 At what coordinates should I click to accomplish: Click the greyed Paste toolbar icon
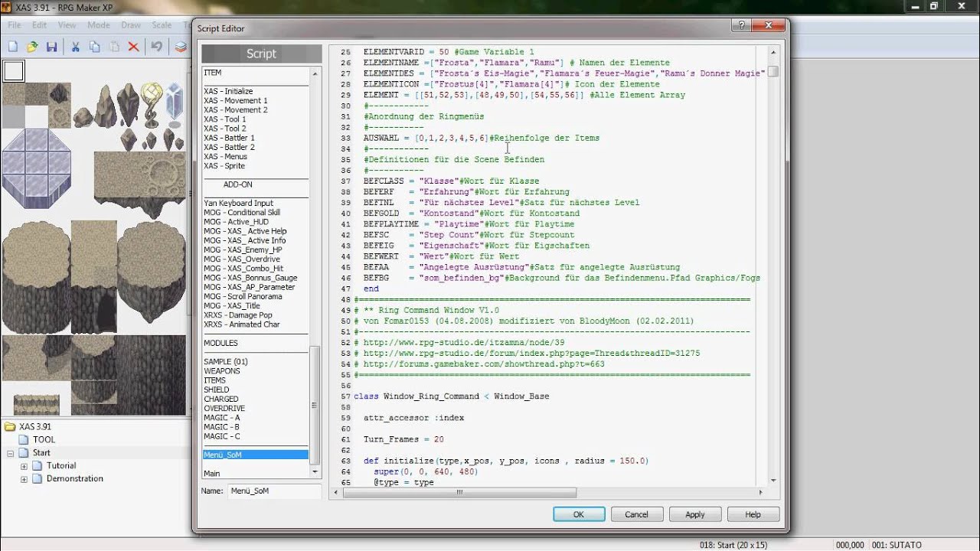pos(114,47)
